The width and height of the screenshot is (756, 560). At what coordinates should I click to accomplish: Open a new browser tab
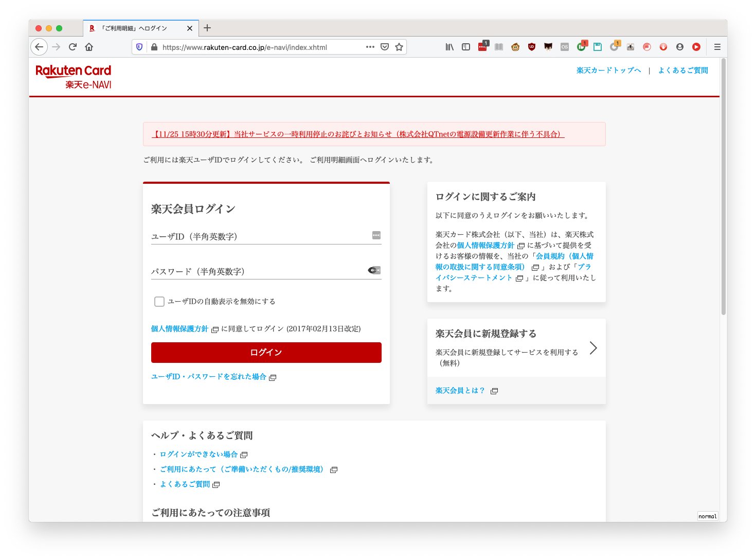point(207,28)
